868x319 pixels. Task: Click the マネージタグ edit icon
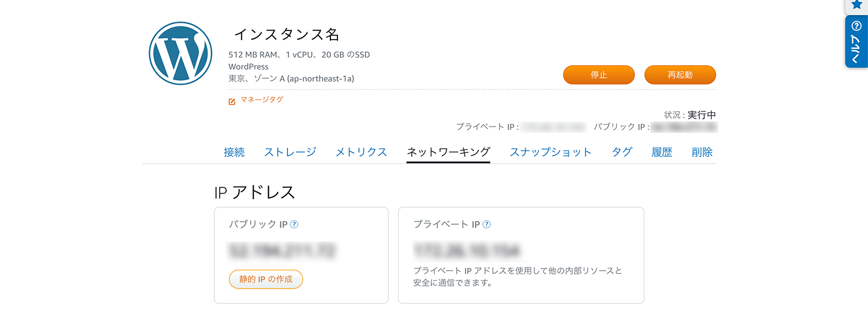[232, 101]
